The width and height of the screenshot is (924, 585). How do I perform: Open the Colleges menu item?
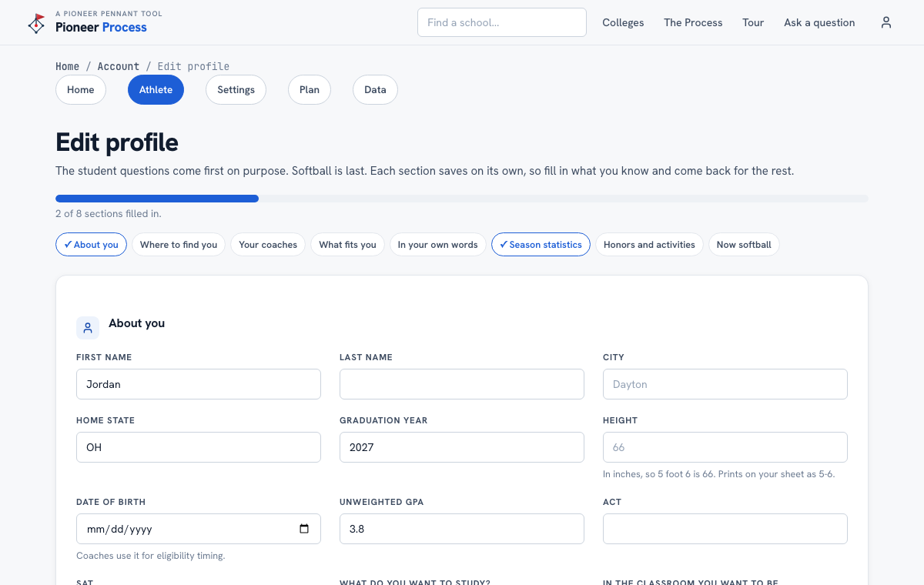(x=623, y=22)
